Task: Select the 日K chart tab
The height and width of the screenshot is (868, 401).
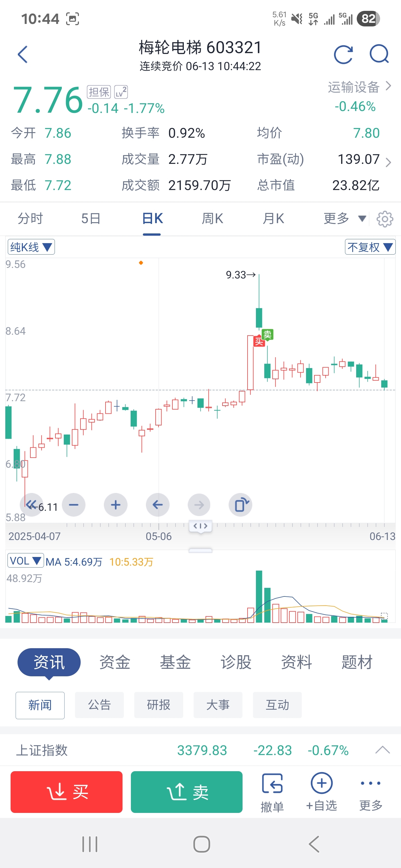Action: (x=152, y=219)
